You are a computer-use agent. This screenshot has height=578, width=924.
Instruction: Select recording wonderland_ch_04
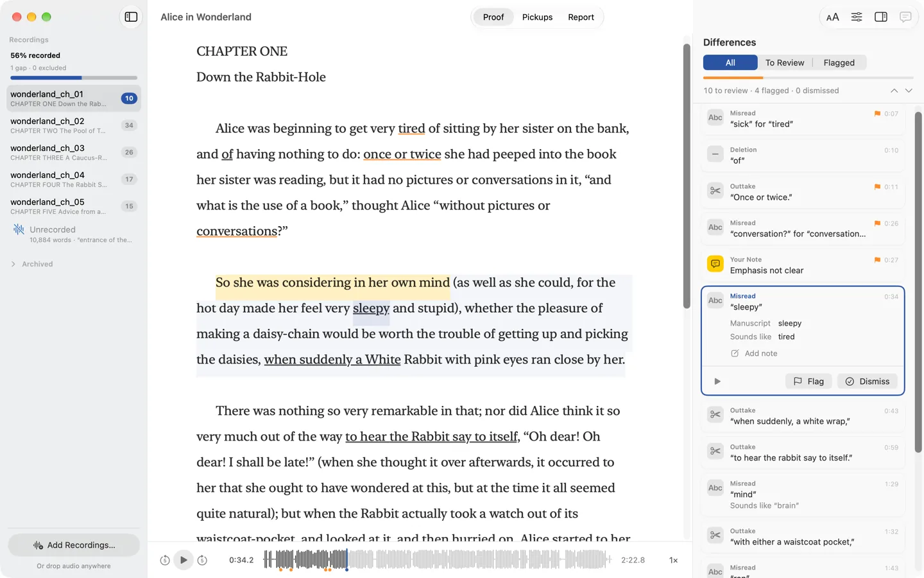coord(74,179)
